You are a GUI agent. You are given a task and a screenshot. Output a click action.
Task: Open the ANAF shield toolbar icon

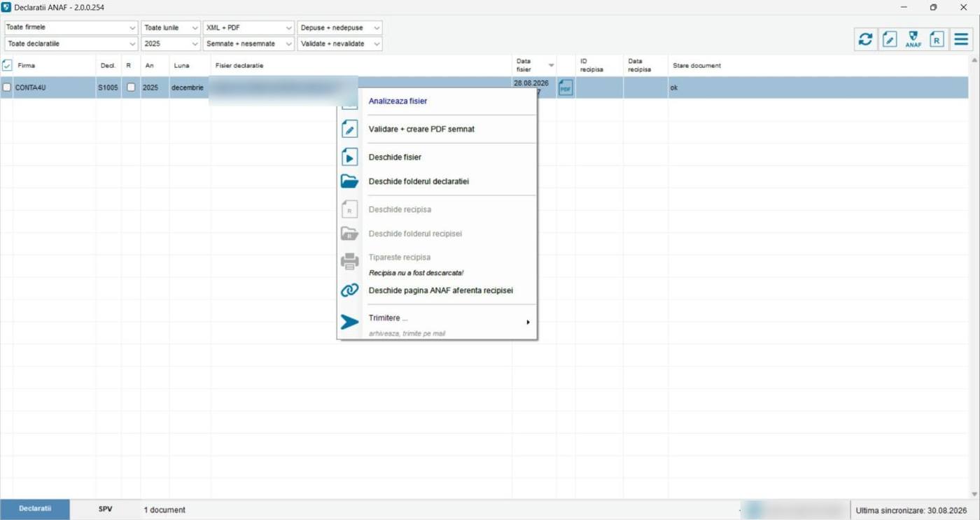click(913, 39)
